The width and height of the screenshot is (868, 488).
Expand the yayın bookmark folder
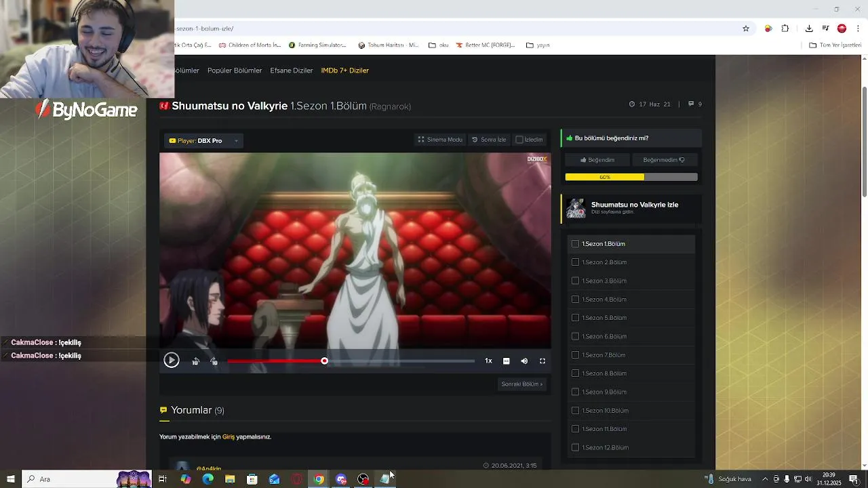click(x=538, y=45)
